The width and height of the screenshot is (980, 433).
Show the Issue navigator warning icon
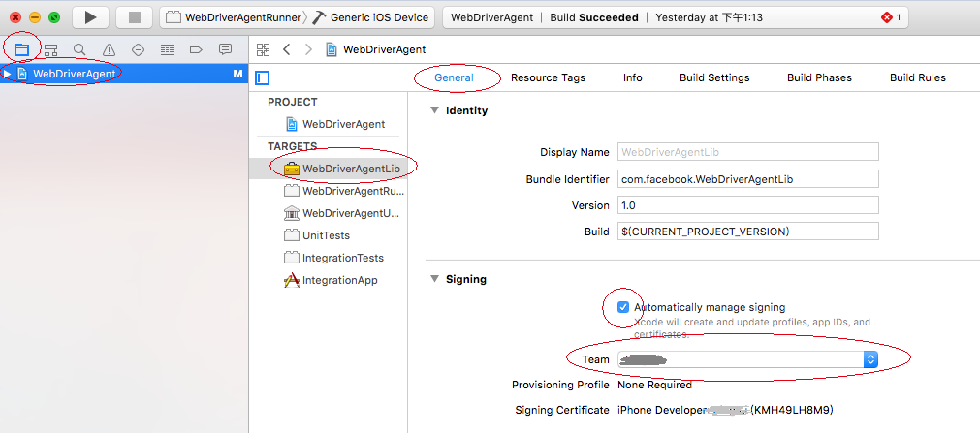pyautogui.click(x=109, y=48)
